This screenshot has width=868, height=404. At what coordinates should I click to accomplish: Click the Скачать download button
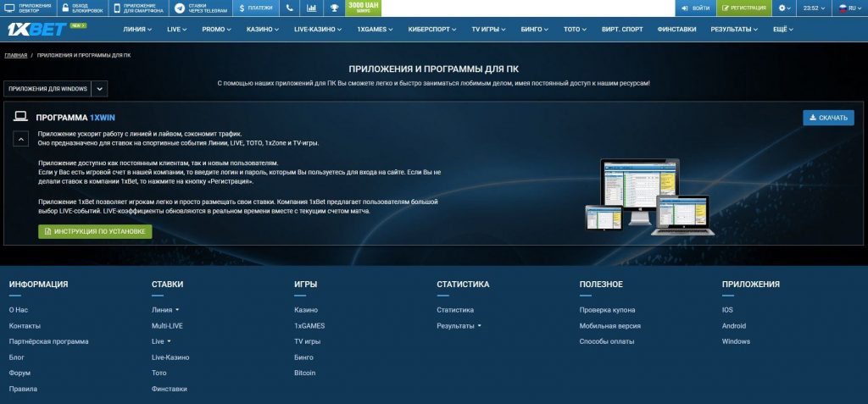click(828, 118)
